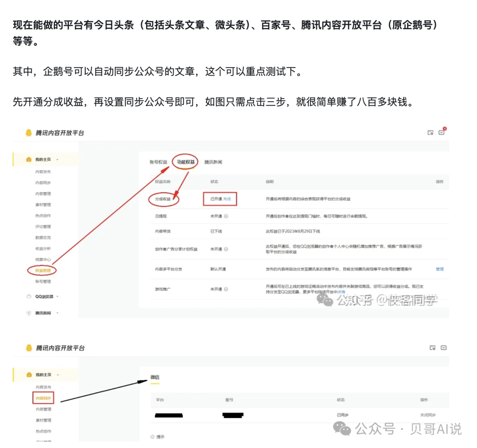Click the card settings icon in the 微信 sync screenshot
The height and width of the screenshot is (448, 477).
pyautogui.click(x=432, y=348)
